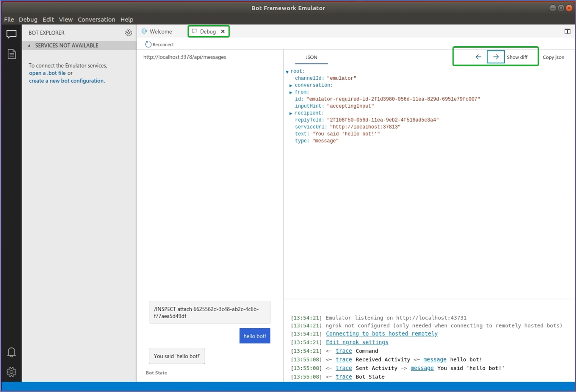This screenshot has width=576, height=392.
Task: Go to previous bot state arrow
Action: [x=478, y=57]
